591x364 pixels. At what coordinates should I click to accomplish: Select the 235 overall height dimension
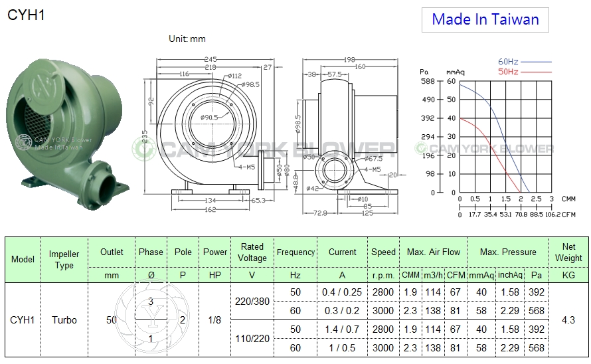click(145, 136)
